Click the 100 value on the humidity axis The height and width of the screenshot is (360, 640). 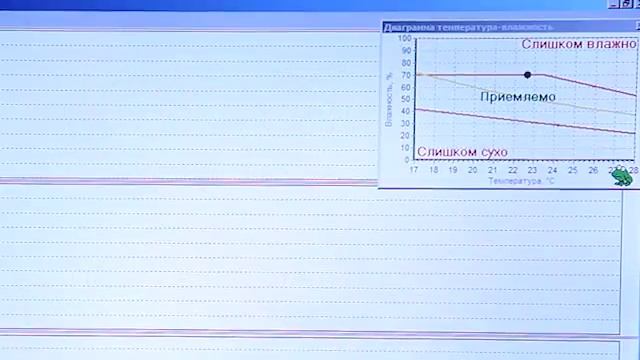pyautogui.click(x=404, y=38)
